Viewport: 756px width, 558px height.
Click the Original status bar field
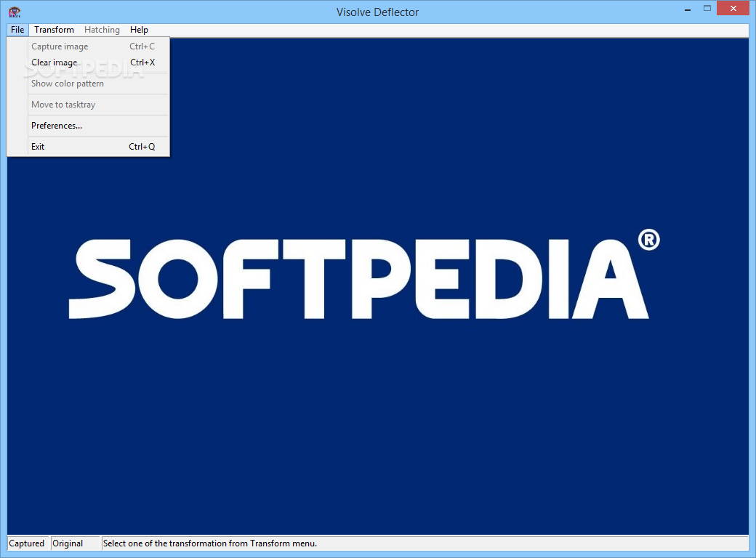click(x=75, y=543)
